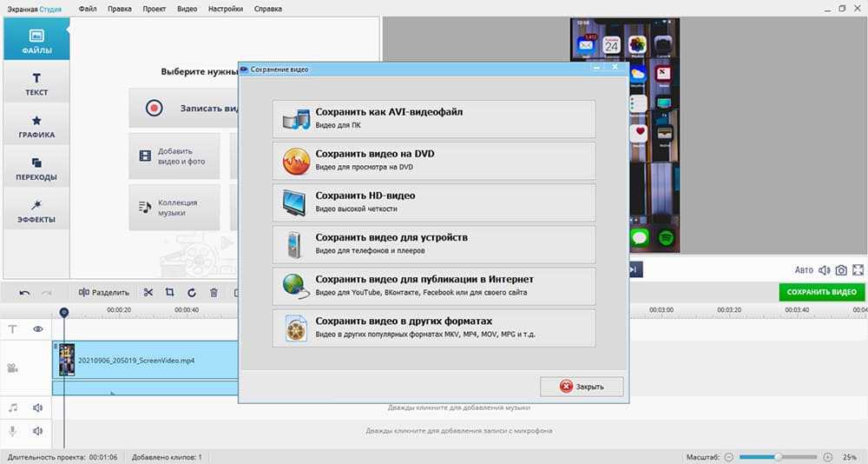Open the Файл menu
This screenshot has width=868, height=464.
coord(87,8)
